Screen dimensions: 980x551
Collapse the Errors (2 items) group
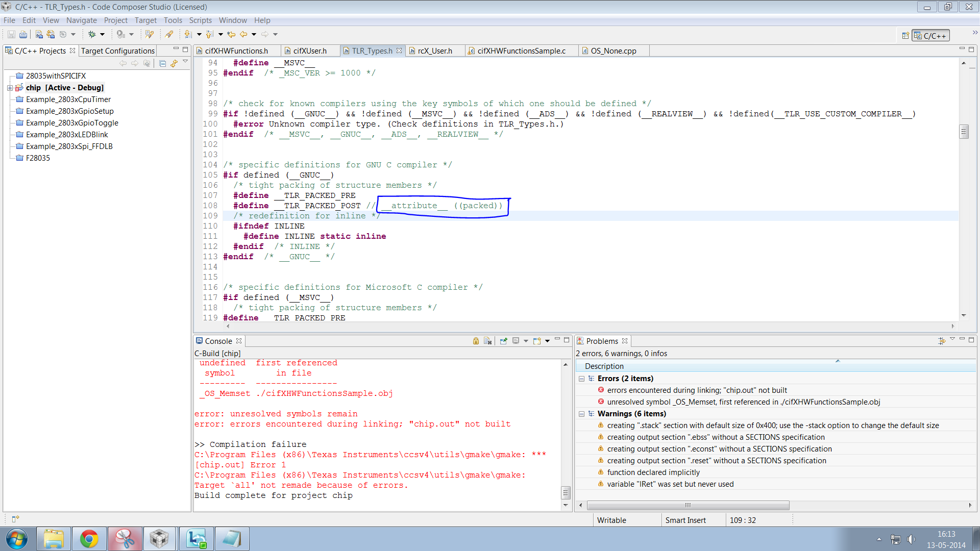coord(581,379)
